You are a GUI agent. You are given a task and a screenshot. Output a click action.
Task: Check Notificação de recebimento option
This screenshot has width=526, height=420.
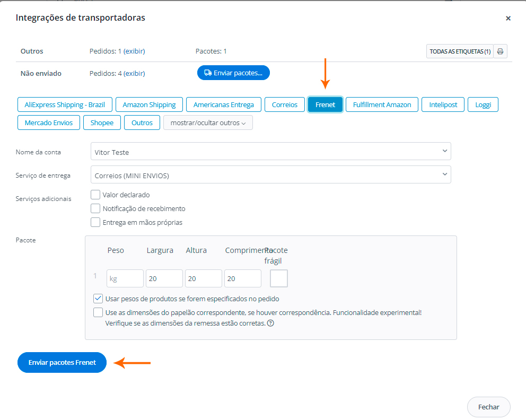click(x=95, y=208)
